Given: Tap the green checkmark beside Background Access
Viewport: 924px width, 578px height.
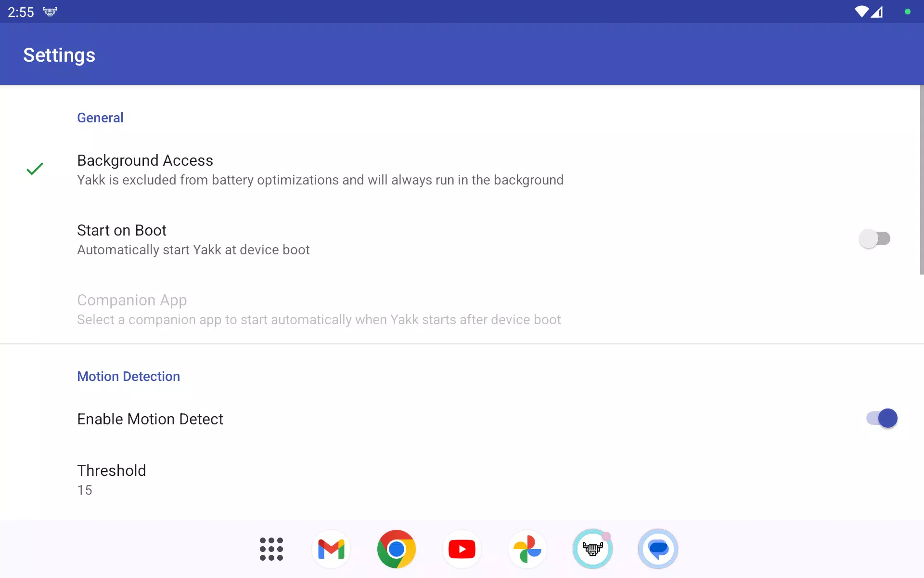Looking at the screenshot, I should pyautogui.click(x=35, y=169).
